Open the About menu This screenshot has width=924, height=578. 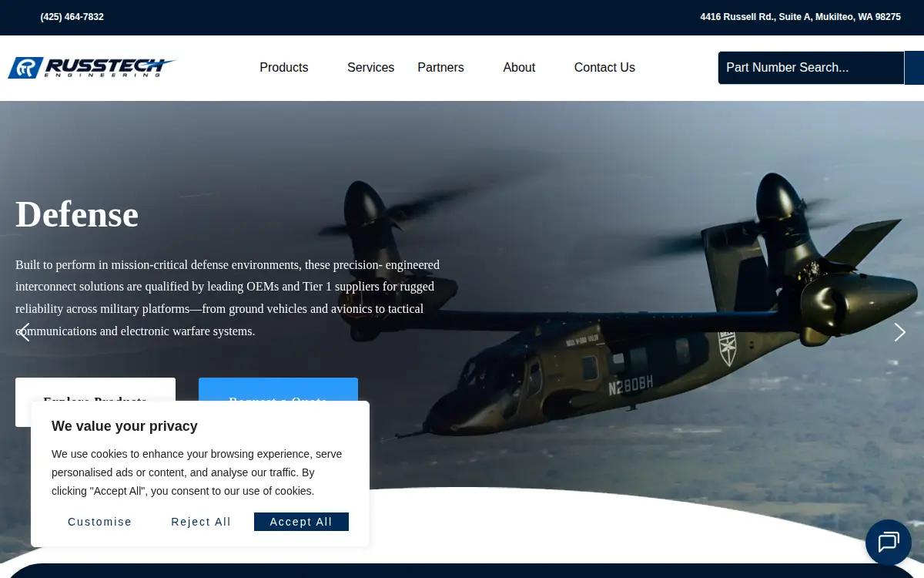pos(519,68)
